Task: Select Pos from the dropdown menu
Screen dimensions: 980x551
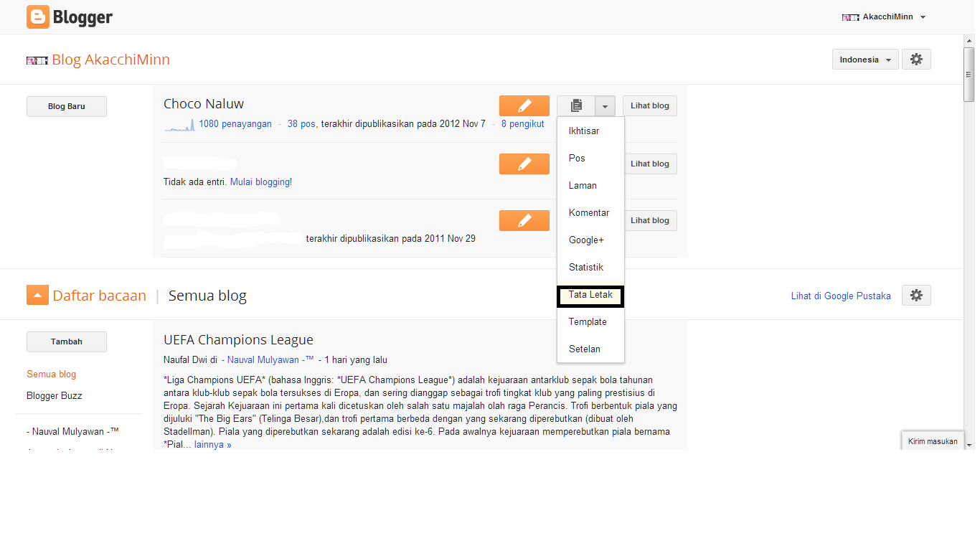Action: coord(590,159)
